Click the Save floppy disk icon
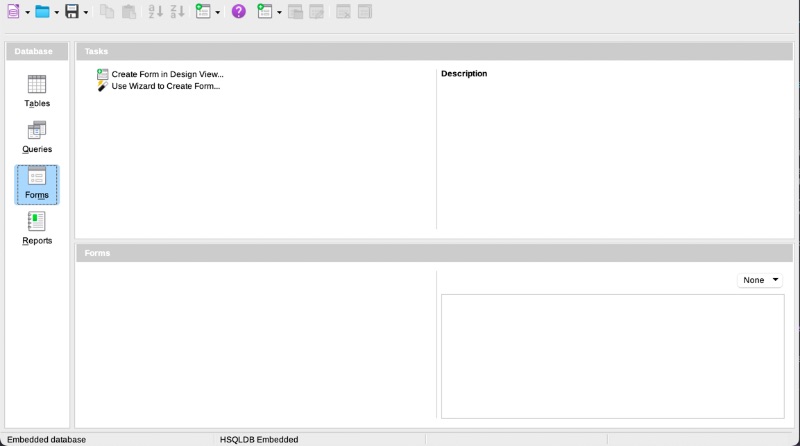The width and height of the screenshot is (800, 446). click(x=72, y=11)
